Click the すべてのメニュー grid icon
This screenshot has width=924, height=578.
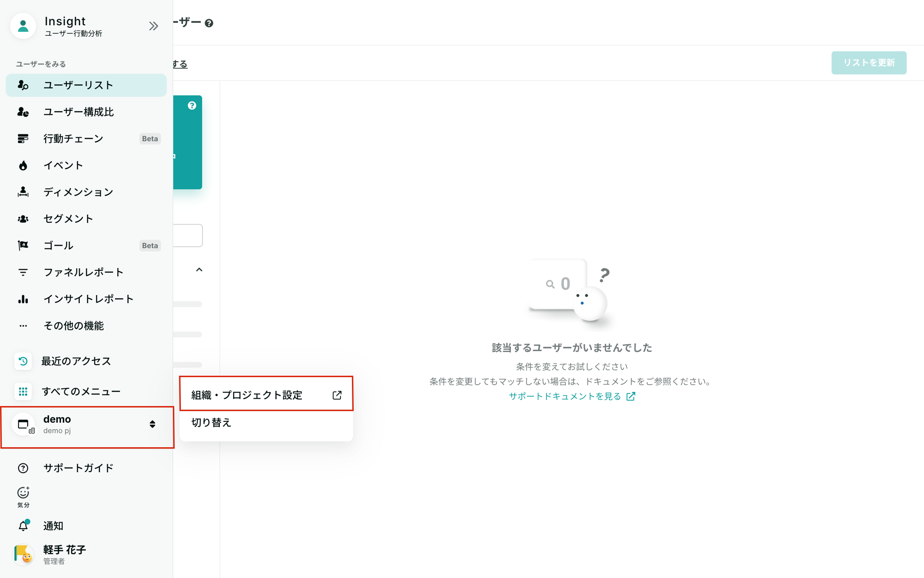[x=23, y=392]
